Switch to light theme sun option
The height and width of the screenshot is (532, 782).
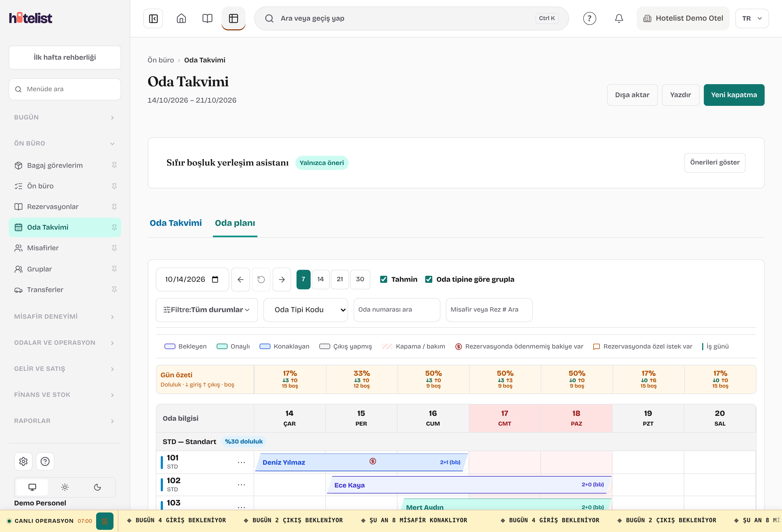pos(65,487)
